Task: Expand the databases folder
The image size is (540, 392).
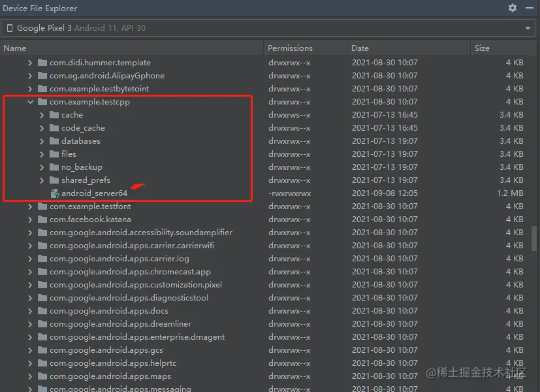Action: (x=42, y=141)
